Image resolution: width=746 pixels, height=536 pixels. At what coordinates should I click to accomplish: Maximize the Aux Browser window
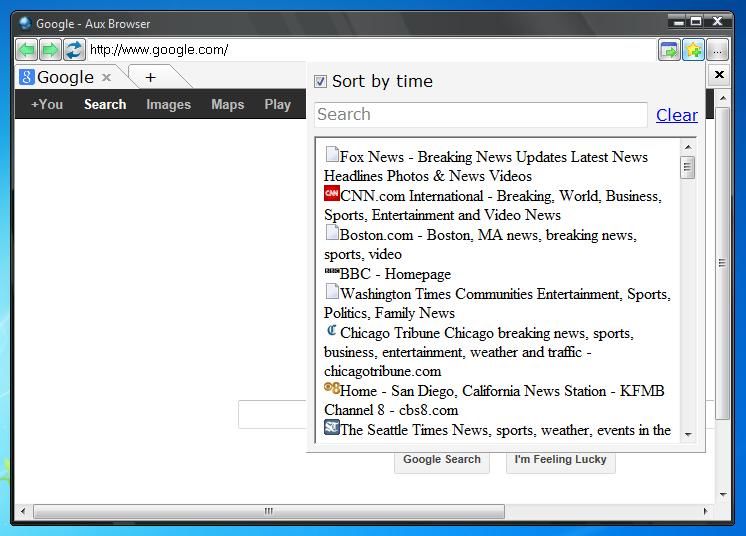coord(696,21)
